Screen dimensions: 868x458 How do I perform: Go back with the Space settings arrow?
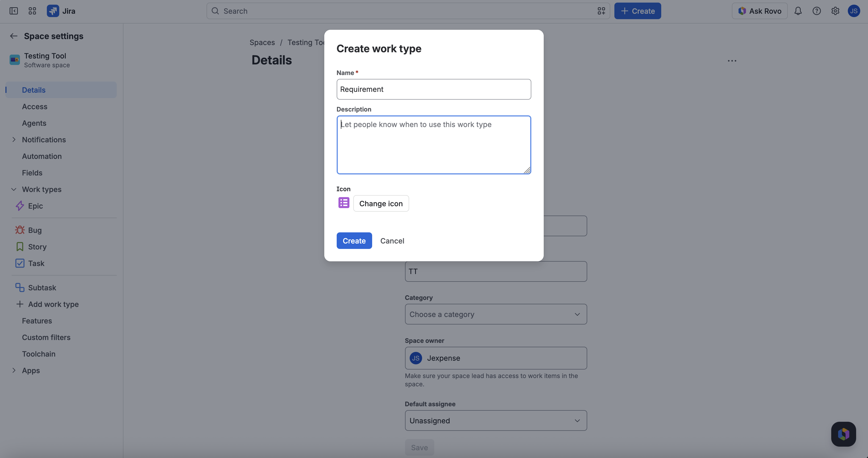click(13, 36)
